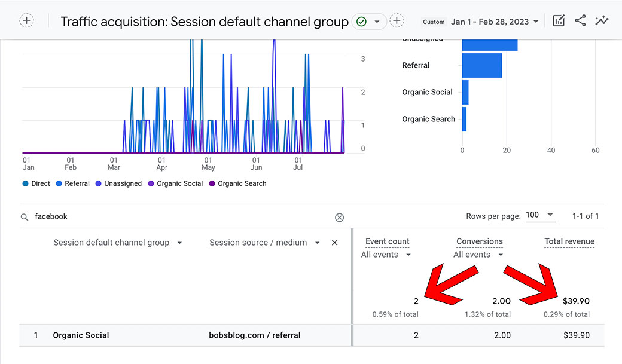Image resolution: width=622 pixels, height=364 pixels.
Task: Click the Referral label in the bar chart
Action: (416, 65)
